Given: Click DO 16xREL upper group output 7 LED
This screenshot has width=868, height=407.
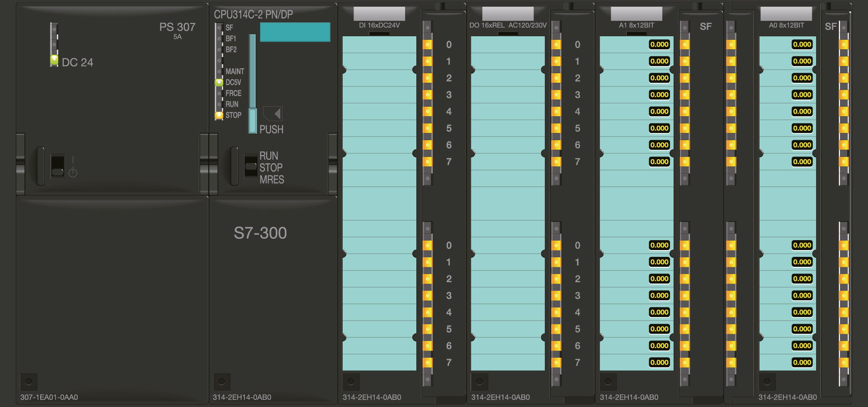Looking at the screenshot, I should tap(557, 161).
